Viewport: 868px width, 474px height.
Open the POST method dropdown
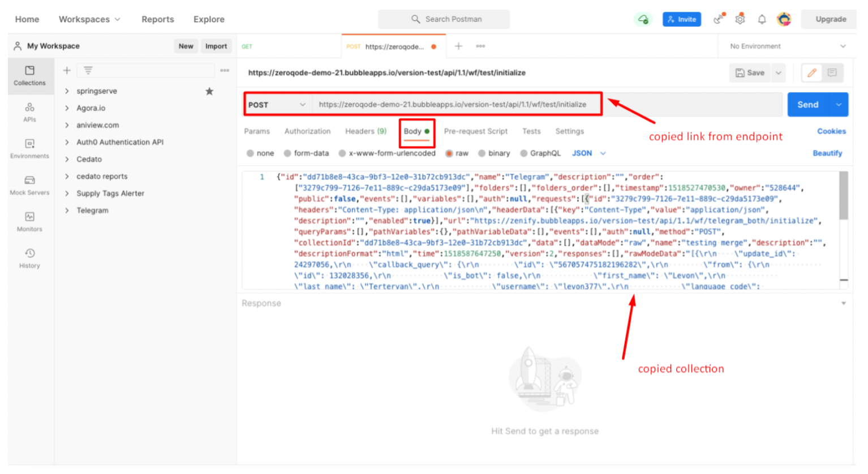277,105
